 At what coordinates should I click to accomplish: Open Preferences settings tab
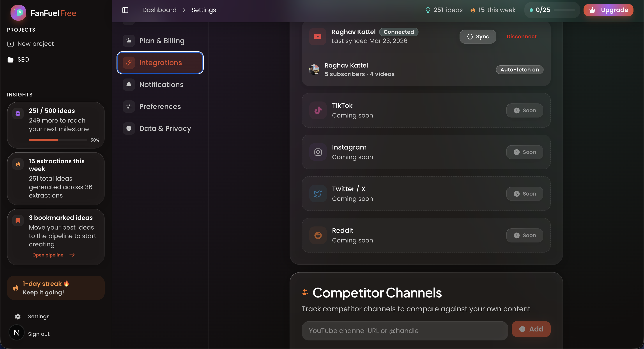point(160,107)
